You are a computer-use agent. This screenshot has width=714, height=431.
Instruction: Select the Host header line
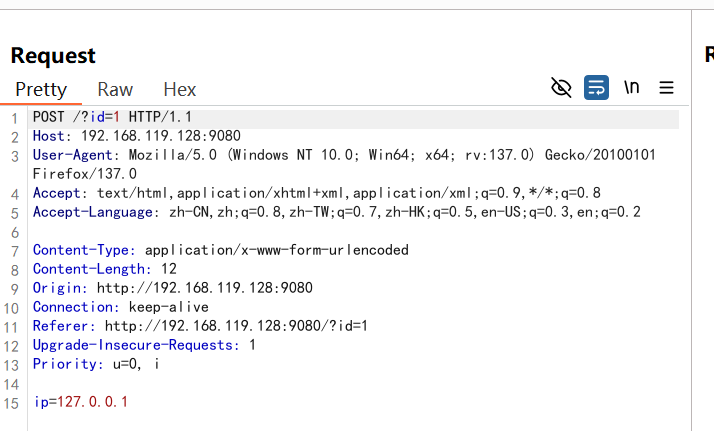[137, 136]
